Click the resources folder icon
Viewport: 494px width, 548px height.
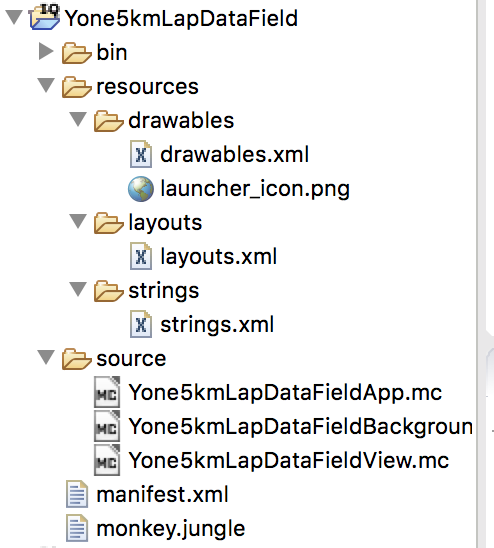[77, 87]
